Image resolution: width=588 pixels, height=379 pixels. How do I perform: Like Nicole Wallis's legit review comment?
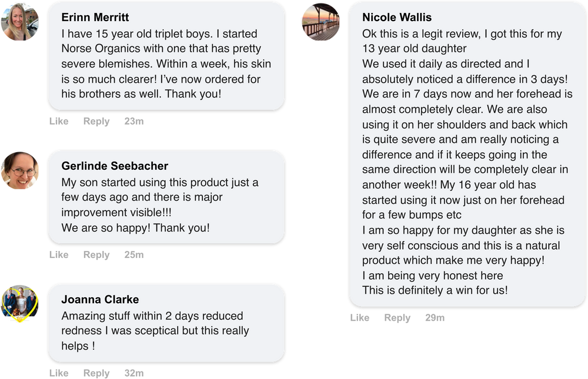click(x=359, y=318)
